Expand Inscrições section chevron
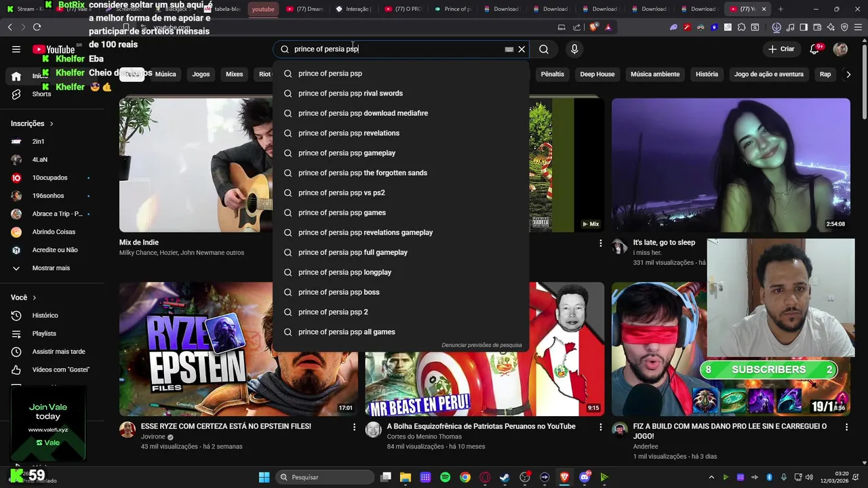This screenshot has width=868, height=488. pyautogui.click(x=52, y=124)
